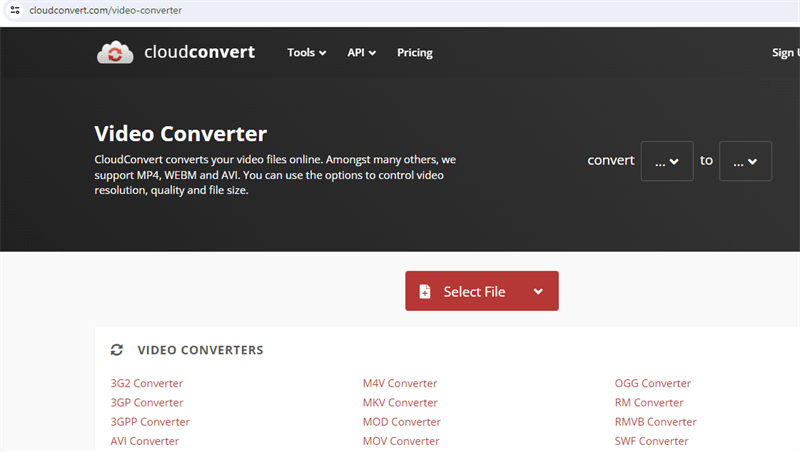Image resolution: width=800 pixels, height=452 pixels.
Task: Open the SWF Converter link
Action: point(652,441)
